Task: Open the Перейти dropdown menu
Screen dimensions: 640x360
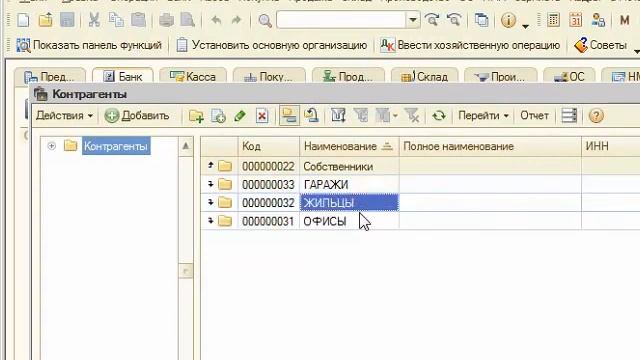Action: coord(483,116)
